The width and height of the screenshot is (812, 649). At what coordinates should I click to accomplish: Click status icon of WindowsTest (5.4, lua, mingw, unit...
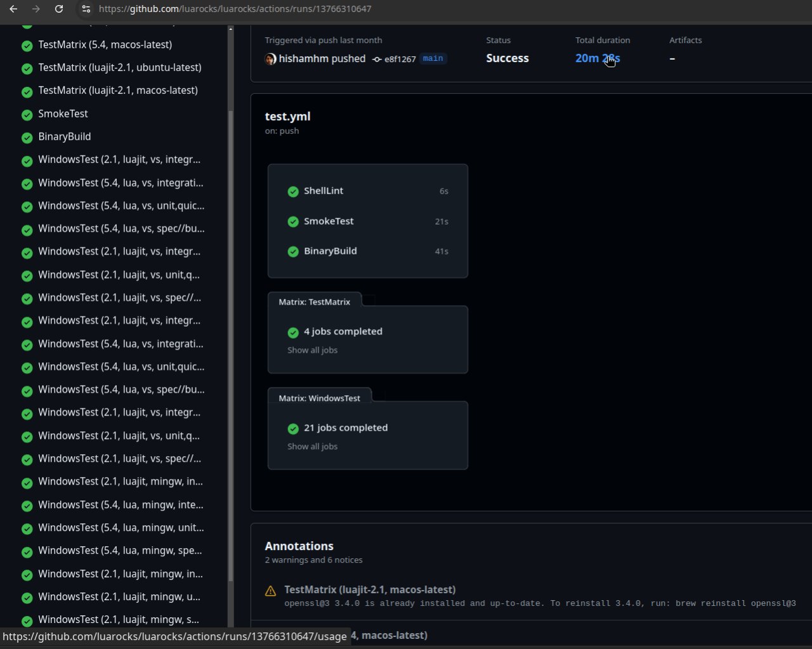(x=27, y=529)
